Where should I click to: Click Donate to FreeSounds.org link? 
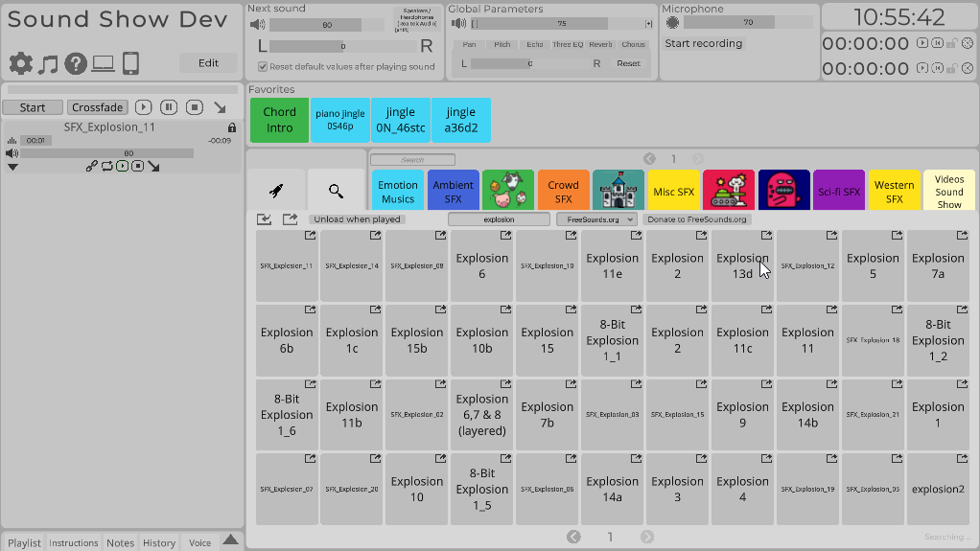click(697, 219)
